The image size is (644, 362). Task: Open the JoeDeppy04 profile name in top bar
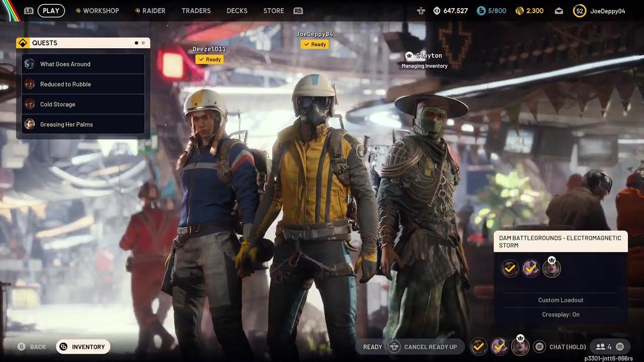(x=608, y=11)
